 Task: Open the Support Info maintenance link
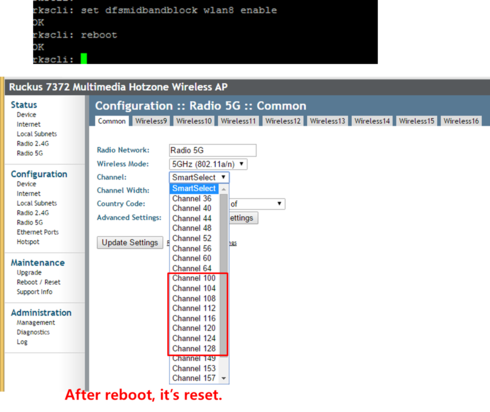pyautogui.click(x=34, y=292)
